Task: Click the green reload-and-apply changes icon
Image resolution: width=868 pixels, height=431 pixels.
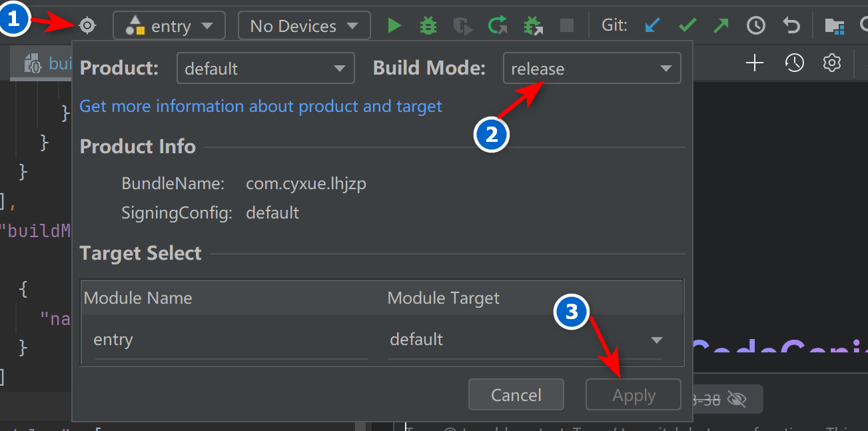Action: coord(497,26)
